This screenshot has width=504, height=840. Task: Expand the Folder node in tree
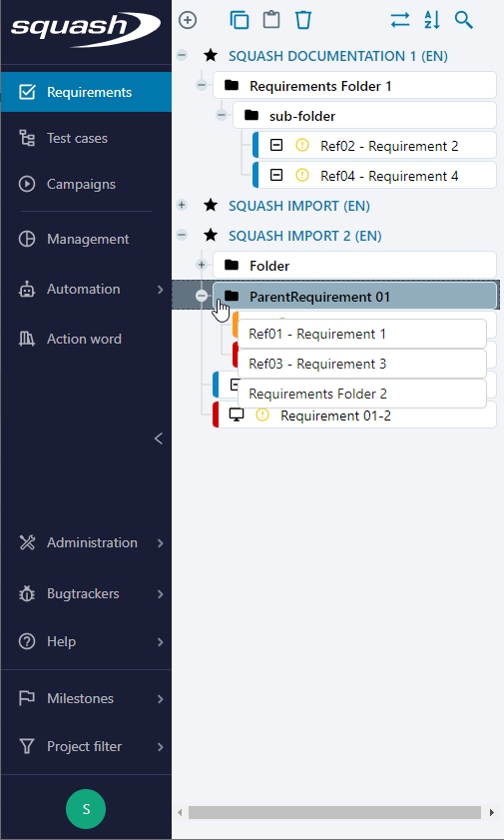pyautogui.click(x=202, y=265)
